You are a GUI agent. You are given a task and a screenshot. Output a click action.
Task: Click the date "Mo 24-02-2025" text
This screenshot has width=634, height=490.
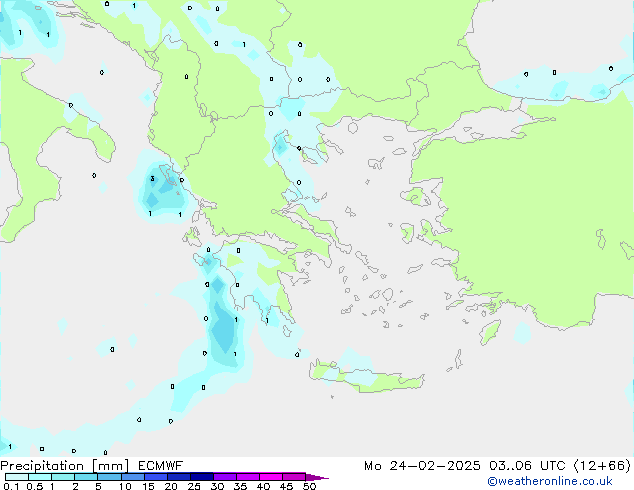click(x=423, y=466)
